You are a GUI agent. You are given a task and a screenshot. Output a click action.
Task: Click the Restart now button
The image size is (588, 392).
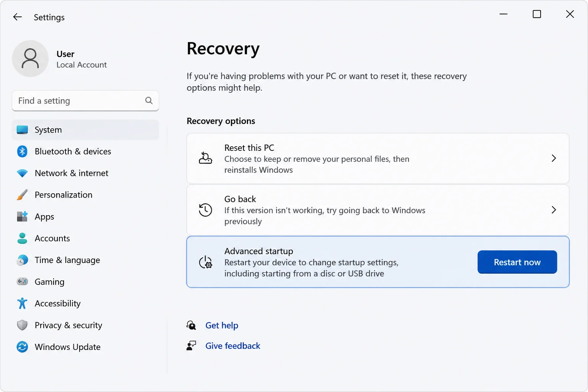pos(517,262)
